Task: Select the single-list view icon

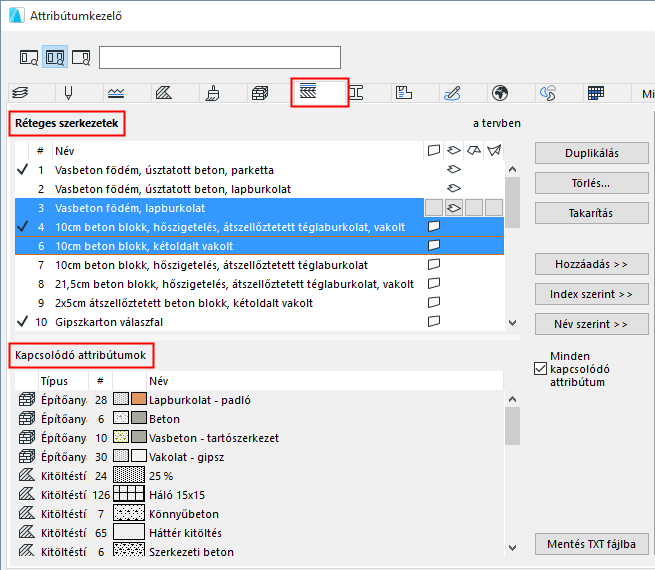Action: tap(29, 57)
